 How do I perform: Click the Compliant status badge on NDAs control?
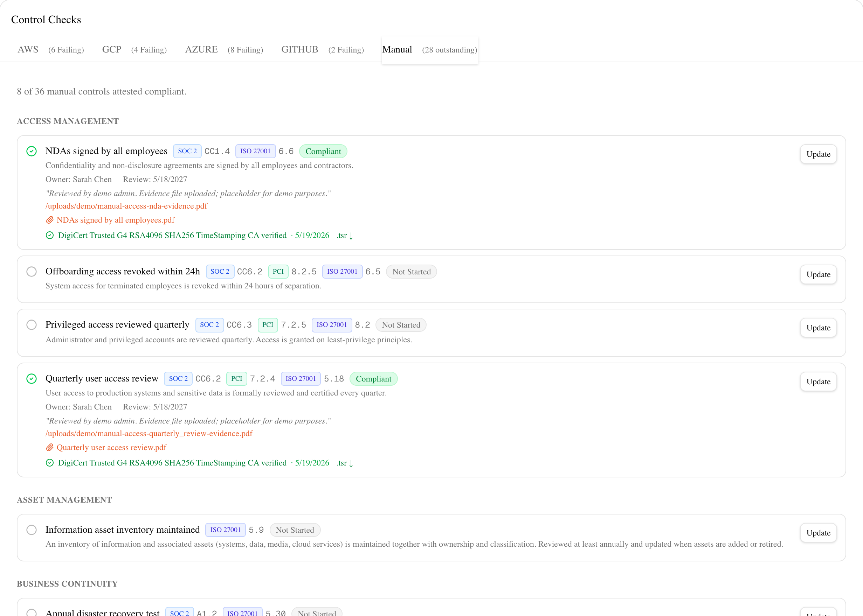tap(323, 151)
